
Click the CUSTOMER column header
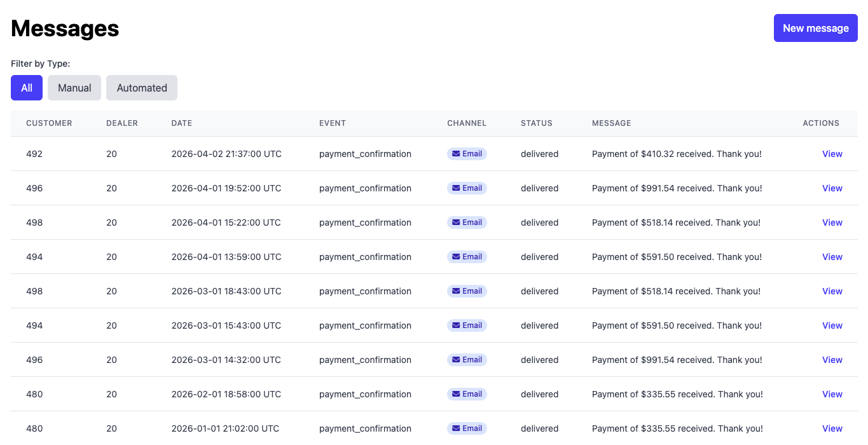coord(49,123)
